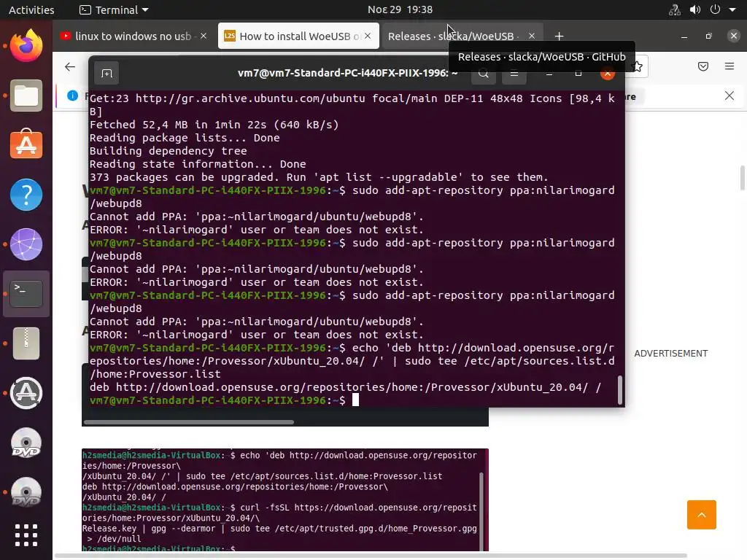Launch Ubuntu Software from the dock
747x560 pixels.
point(26,144)
